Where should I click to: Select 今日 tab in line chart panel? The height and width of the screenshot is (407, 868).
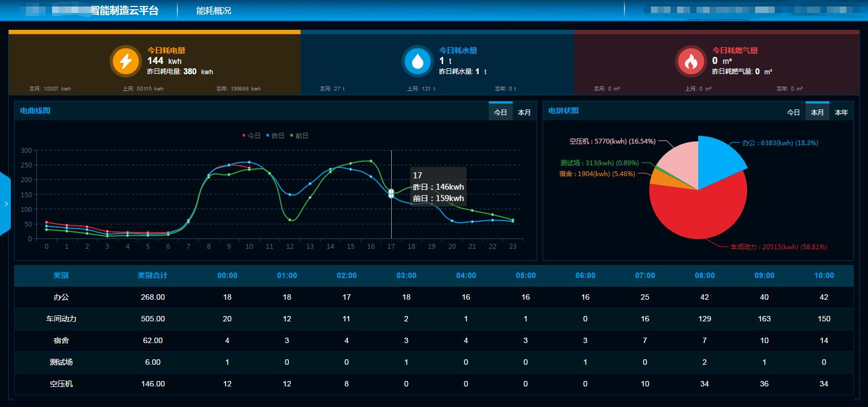tap(500, 112)
